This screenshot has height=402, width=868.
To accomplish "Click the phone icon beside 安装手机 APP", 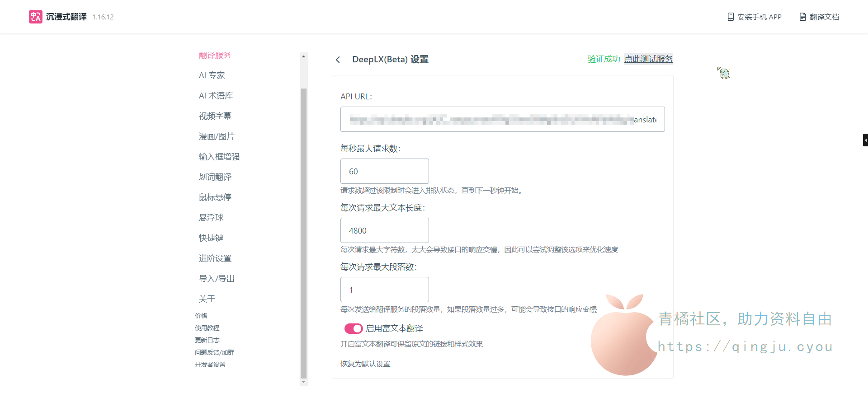I will coord(730,17).
